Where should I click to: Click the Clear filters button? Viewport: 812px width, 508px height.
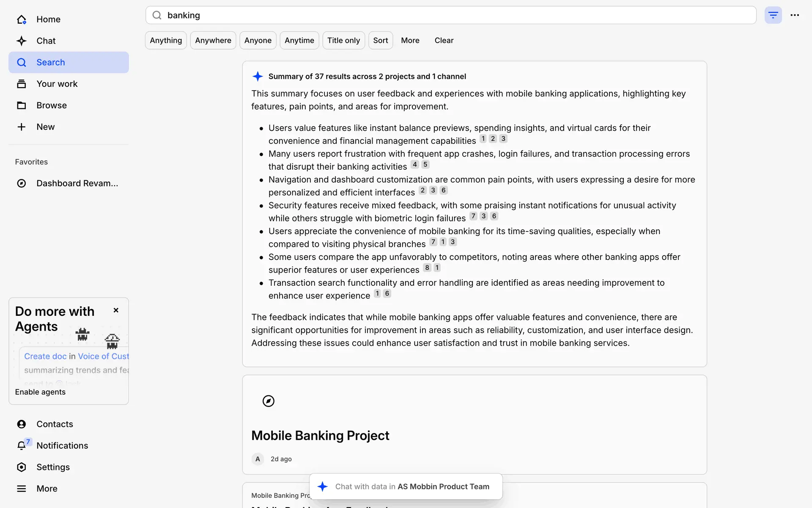click(x=444, y=41)
